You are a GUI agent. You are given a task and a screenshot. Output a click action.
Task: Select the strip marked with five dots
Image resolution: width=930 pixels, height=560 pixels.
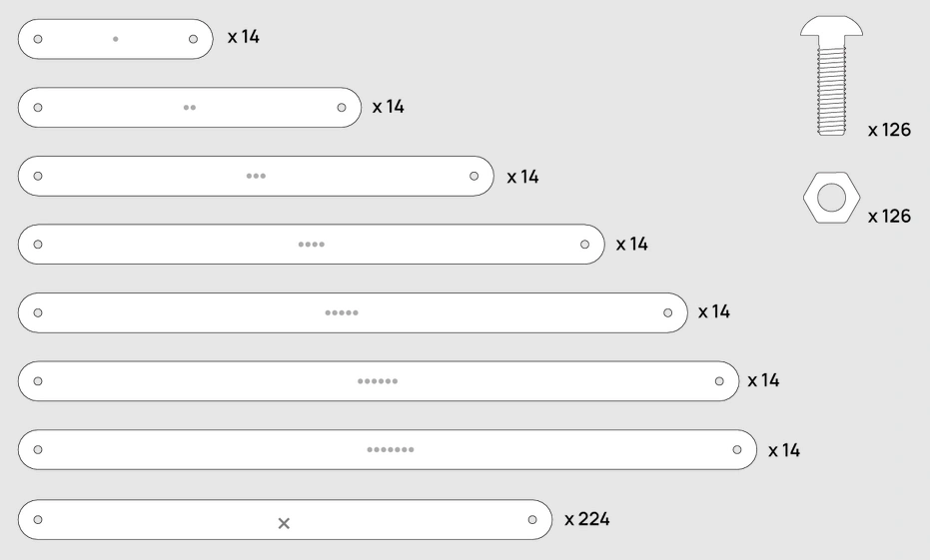353,312
